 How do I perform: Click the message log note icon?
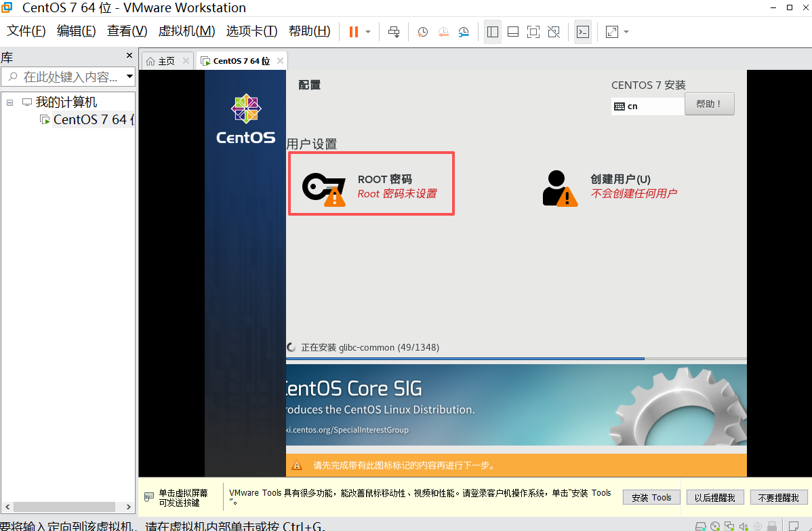(793, 526)
